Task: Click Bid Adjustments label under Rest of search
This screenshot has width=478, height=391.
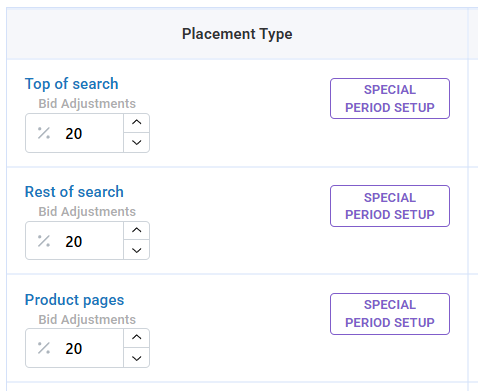Action: [x=87, y=212]
